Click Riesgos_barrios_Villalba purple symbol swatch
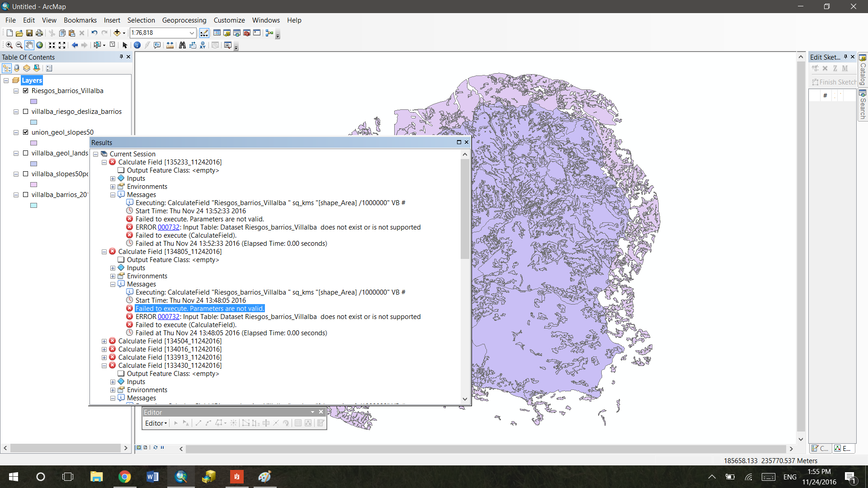Screen dimensions: 868x488 (x=34, y=102)
